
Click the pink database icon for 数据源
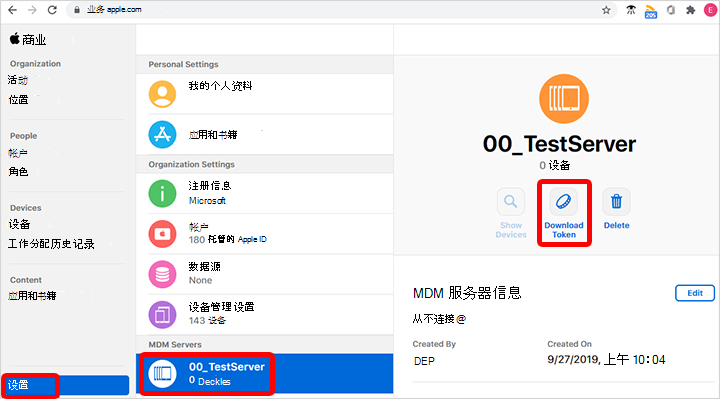click(x=162, y=275)
